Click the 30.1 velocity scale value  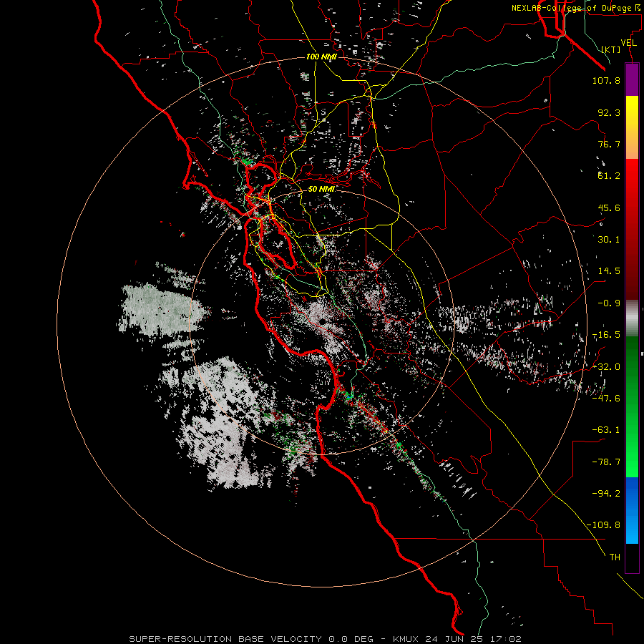[609, 240]
